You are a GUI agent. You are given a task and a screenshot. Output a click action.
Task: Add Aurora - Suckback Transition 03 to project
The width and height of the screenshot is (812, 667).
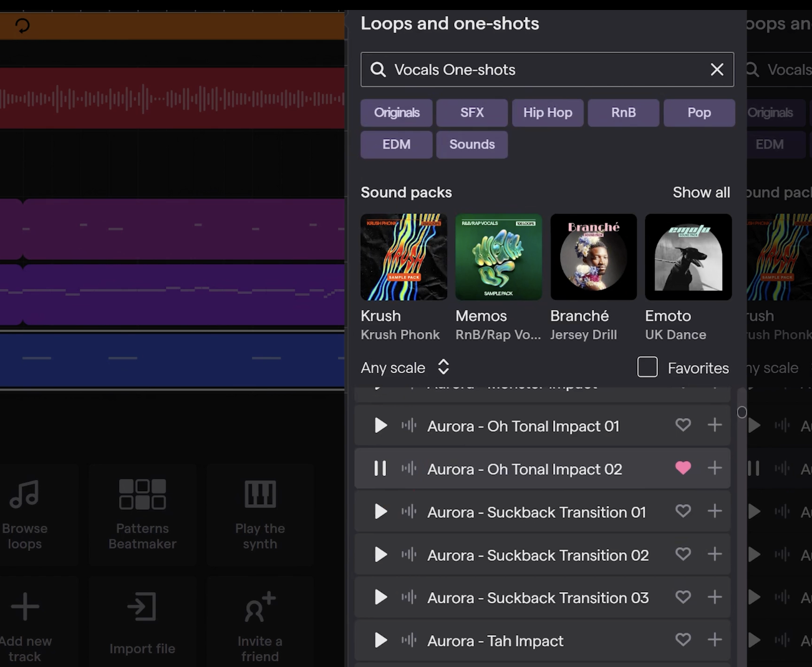[715, 596]
